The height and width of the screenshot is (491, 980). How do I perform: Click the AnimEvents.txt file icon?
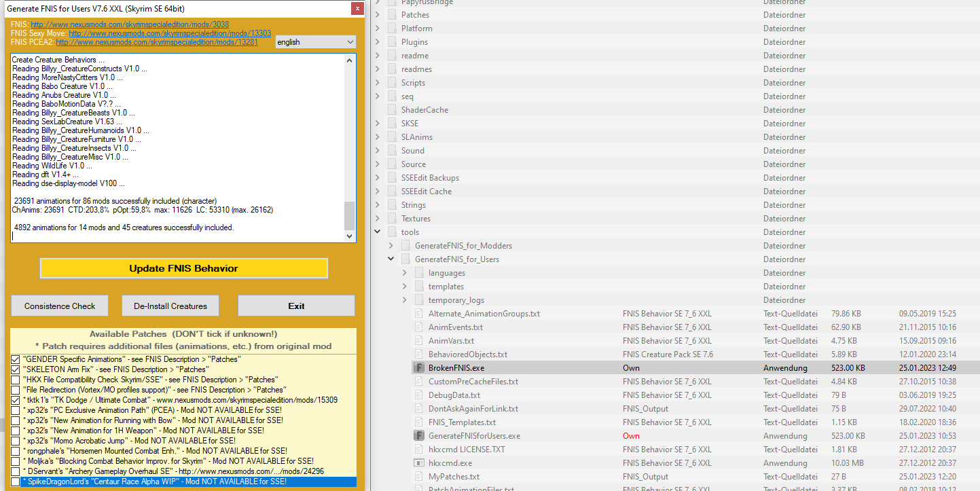pos(419,327)
